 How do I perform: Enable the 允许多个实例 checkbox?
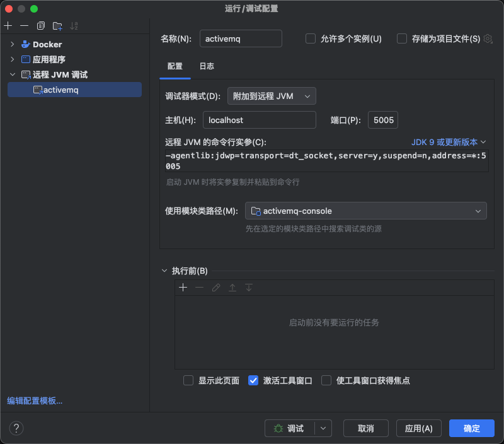pos(311,38)
